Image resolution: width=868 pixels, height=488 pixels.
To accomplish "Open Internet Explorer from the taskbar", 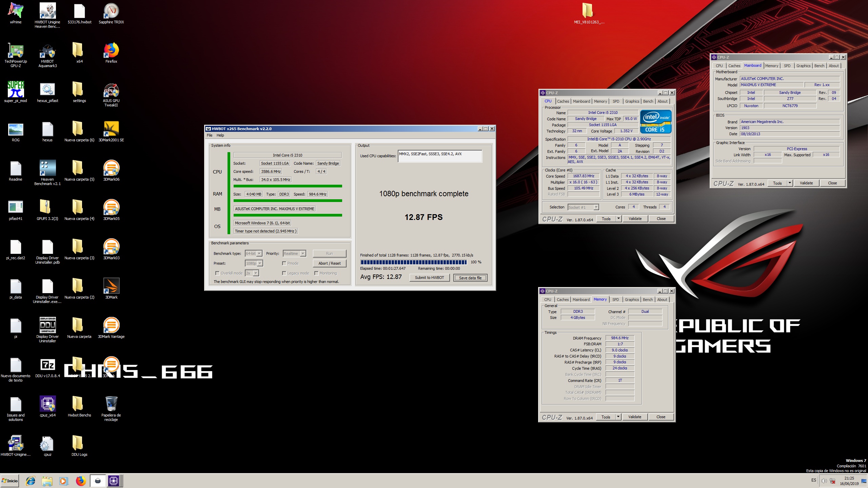I will [31, 481].
